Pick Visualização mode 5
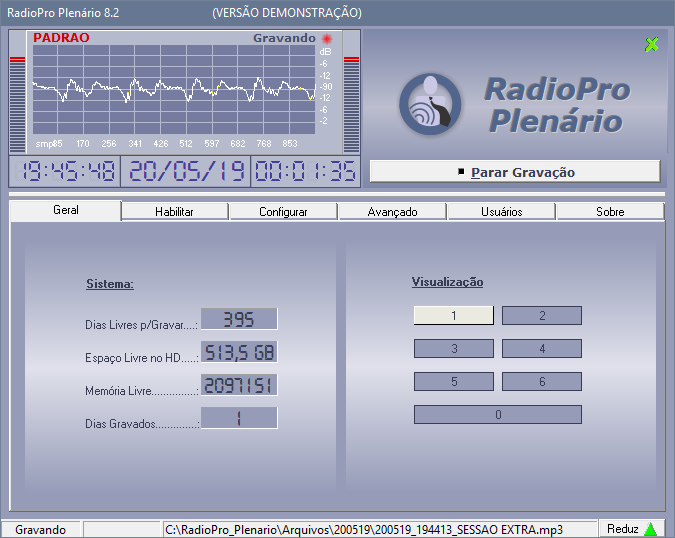The image size is (675, 538). pos(454,382)
